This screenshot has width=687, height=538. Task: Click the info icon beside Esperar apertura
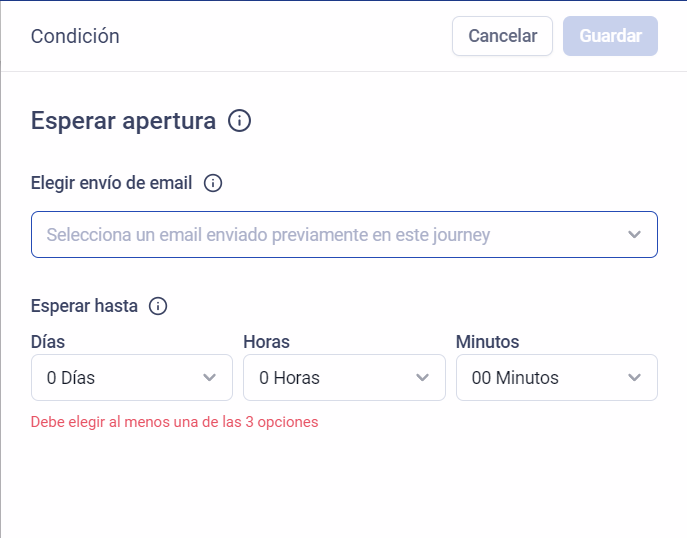click(x=239, y=121)
